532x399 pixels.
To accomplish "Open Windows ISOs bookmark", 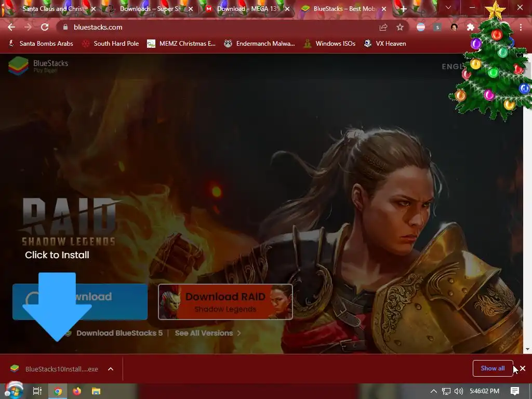I will point(329,44).
